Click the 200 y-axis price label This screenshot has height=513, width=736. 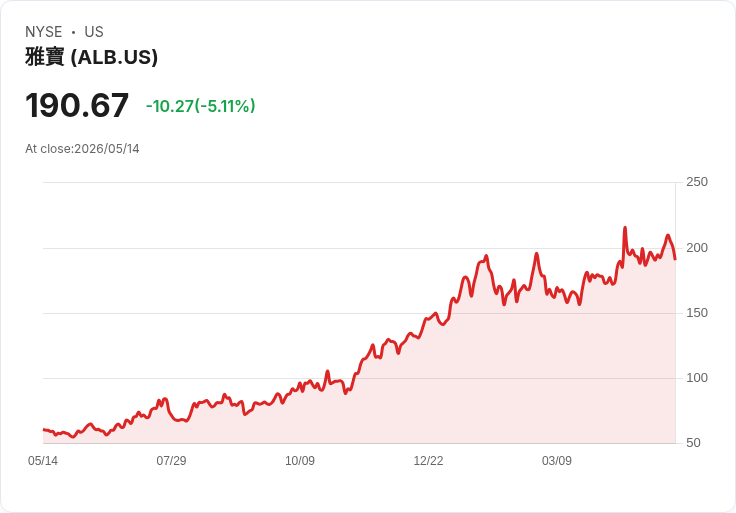pyautogui.click(x=697, y=247)
